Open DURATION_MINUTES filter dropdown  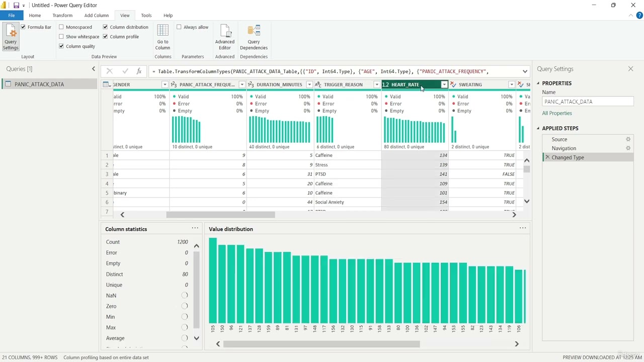click(309, 84)
